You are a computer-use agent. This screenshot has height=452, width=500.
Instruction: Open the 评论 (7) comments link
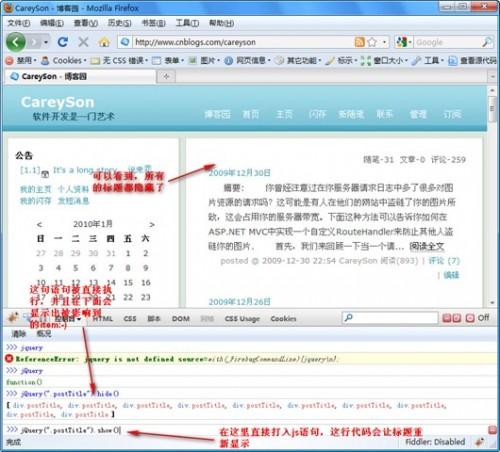tap(444, 261)
